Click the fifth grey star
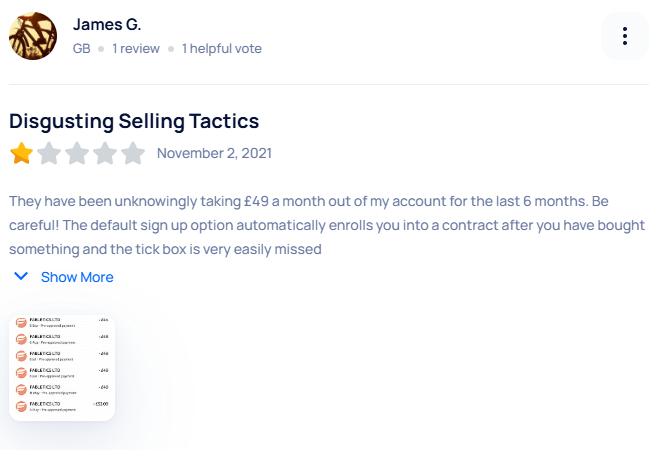660x450 pixels. pos(133,154)
